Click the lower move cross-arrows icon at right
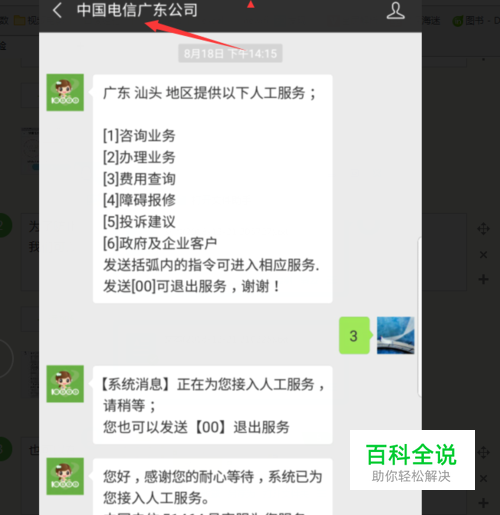 483,453
